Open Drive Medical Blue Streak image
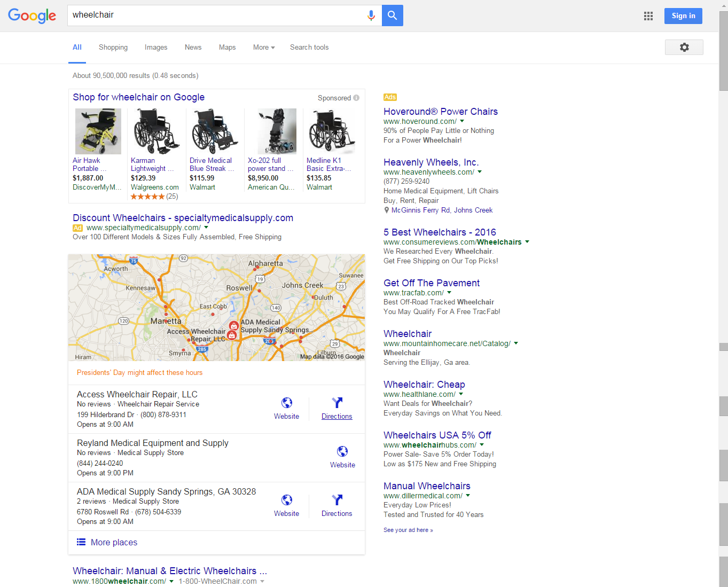This screenshot has height=587, width=728. (x=215, y=131)
